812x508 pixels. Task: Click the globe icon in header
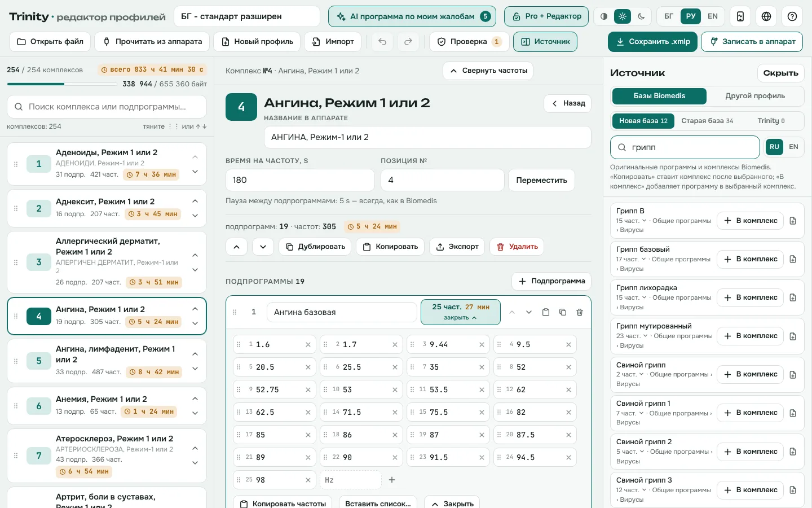click(766, 16)
